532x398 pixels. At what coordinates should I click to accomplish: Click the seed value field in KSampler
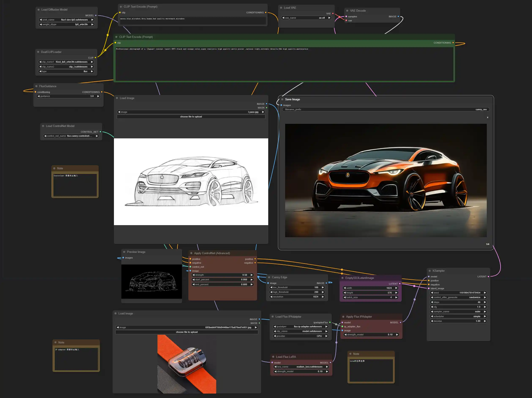click(x=458, y=293)
